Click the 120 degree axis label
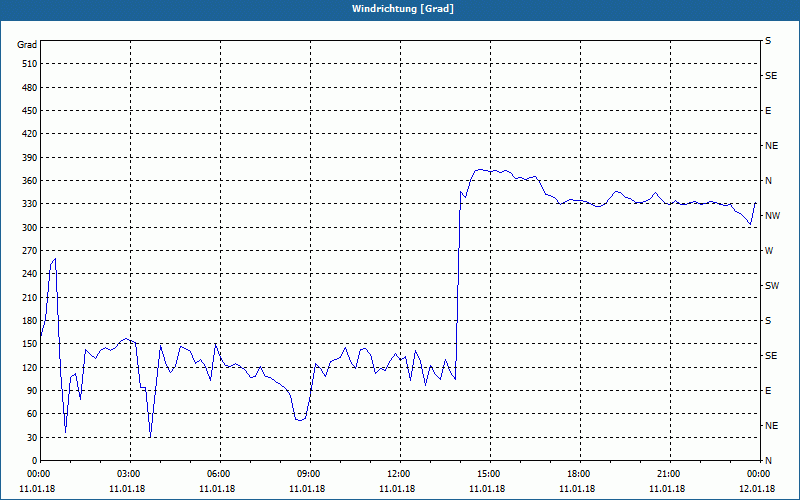Image resolution: width=800 pixels, height=500 pixels. [30, 367]
